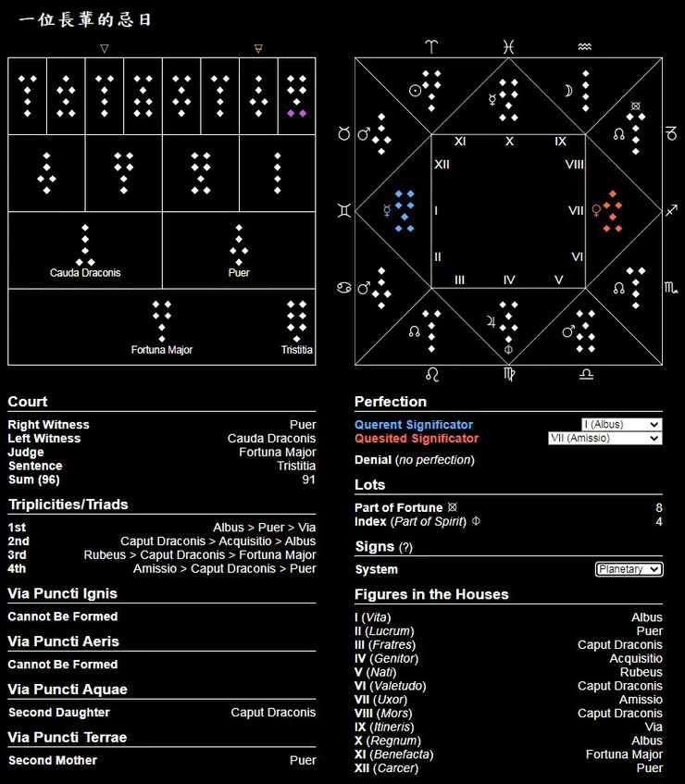Viewport: 685px width, 784px height.
Task: Click the Mars symbol beside the Taurus sign
Action: click(364, 134)
